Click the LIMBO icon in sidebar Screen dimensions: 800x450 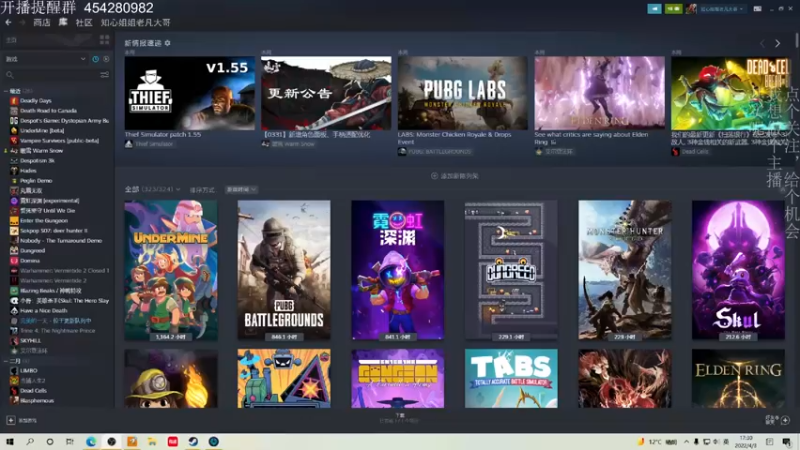(14, 371)
